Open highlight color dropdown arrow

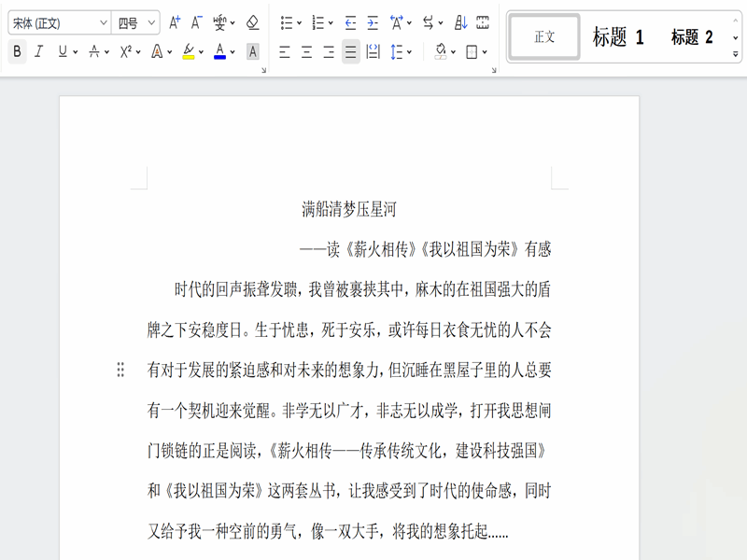[x=201, y=52]
